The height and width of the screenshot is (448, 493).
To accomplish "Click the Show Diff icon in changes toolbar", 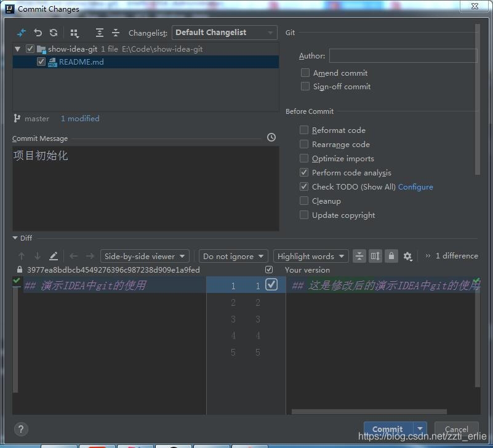I will coord(22,33).
